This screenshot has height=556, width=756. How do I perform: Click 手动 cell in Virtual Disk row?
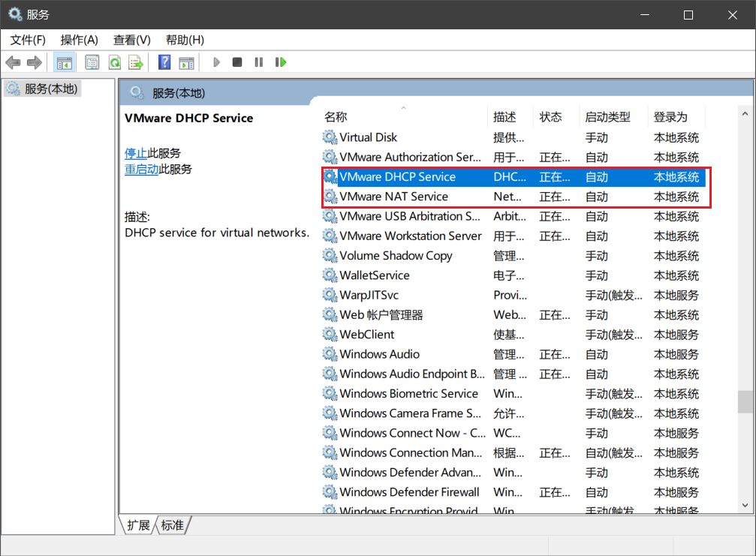[x=596, y=137]
